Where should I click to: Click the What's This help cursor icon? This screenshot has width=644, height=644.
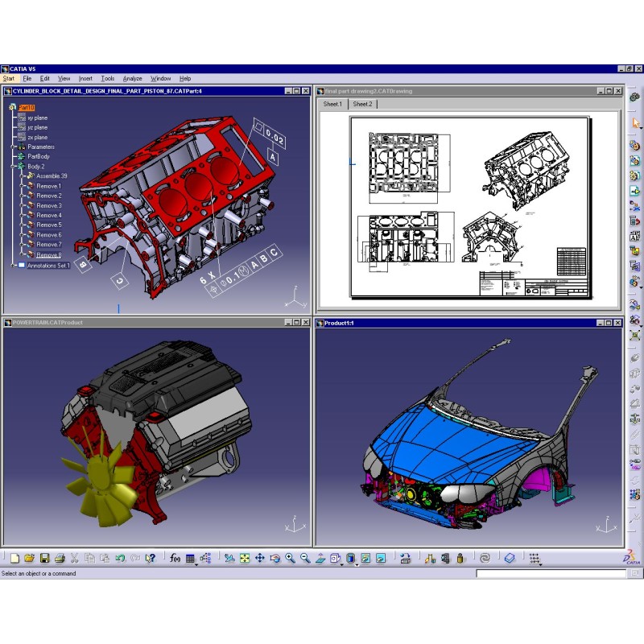point(151,558)
